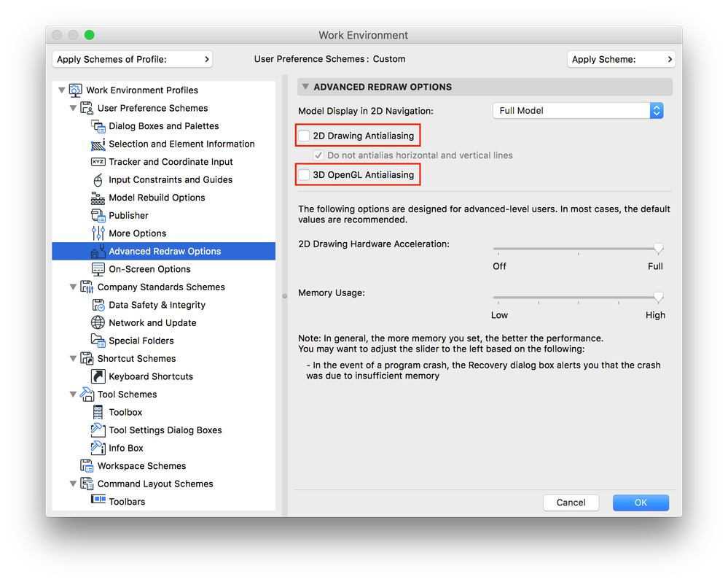This screenshot has height=582, width=728.
Task: Open the Apply Schemes of Profile dropdown
Action: click(x=133, y=60)
